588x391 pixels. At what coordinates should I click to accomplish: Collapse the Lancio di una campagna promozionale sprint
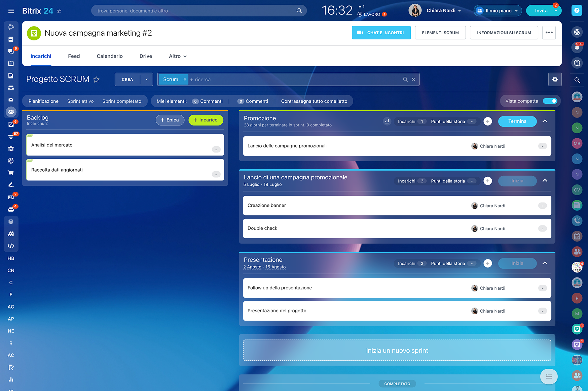coord(545,181)
